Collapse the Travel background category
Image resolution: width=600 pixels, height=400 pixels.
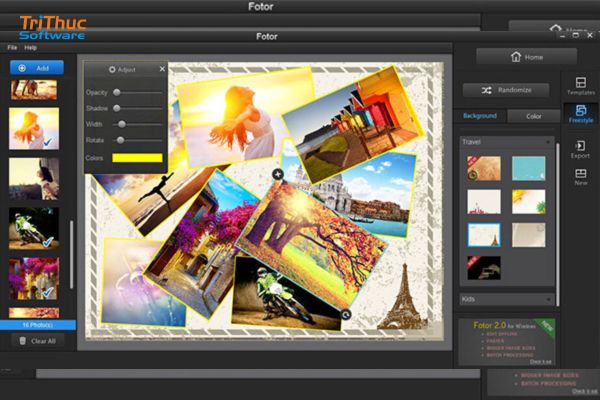547,142
